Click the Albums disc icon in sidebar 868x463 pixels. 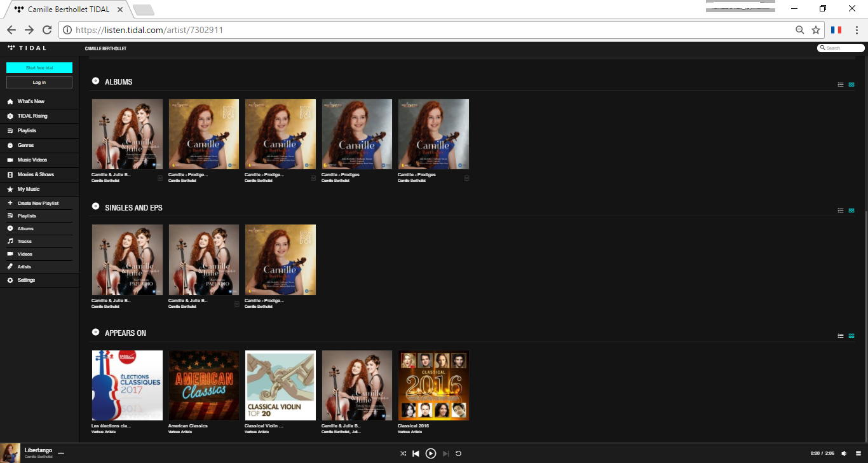tap(10, 228)
